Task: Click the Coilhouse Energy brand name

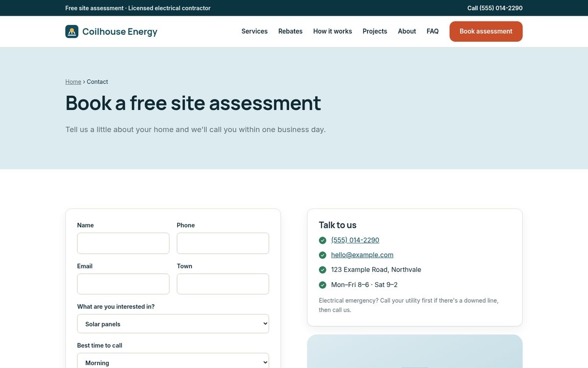Action: (120, 31)
